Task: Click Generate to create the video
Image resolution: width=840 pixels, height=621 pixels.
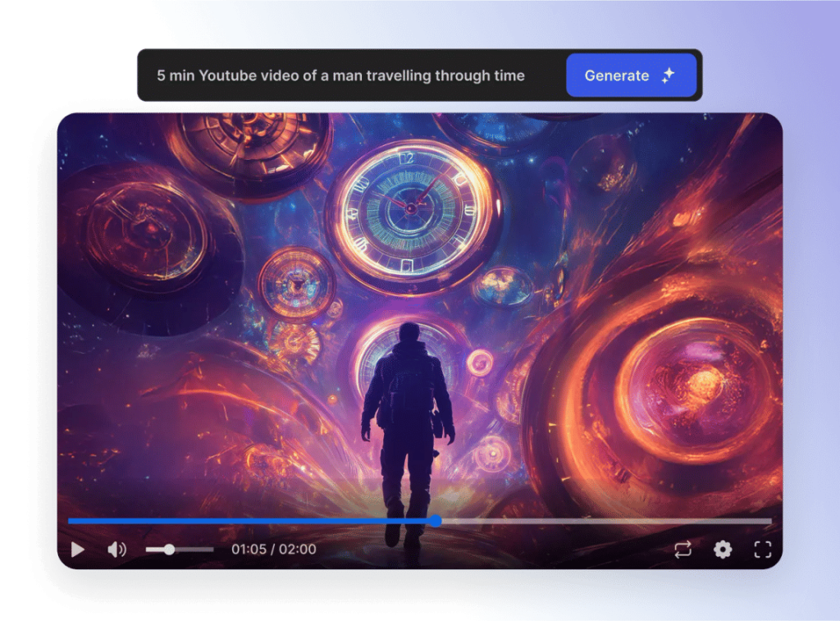Action: 632,75
